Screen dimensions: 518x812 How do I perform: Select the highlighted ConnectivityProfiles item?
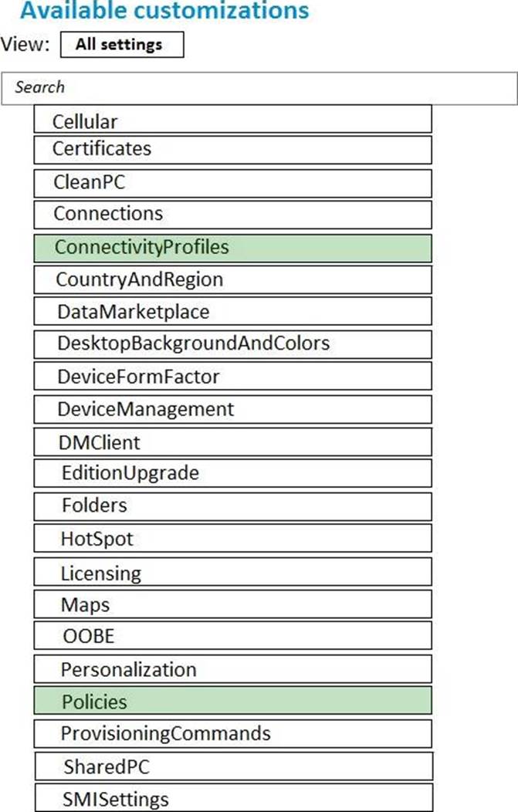tap(232, 248)
